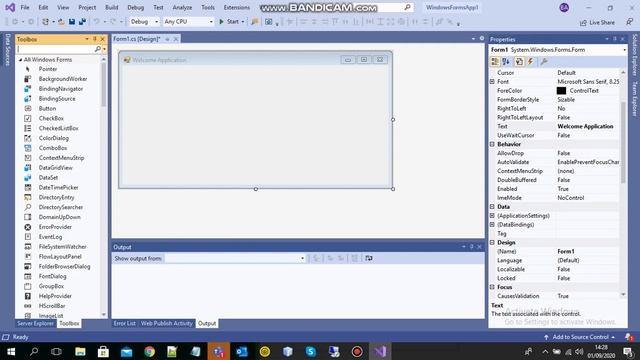Choose the GroupBox control
The height and width of the screenshot is (360, 640).
point(51,286)
